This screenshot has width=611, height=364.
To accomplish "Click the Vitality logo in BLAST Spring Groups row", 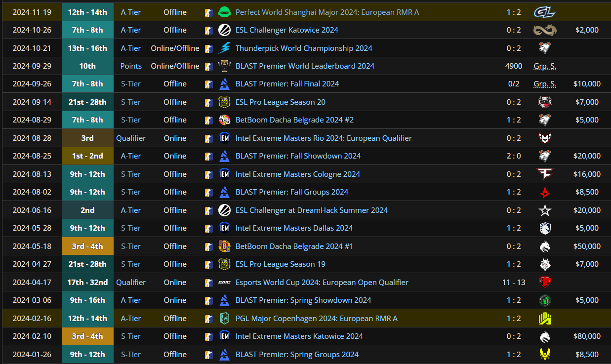I will point(545,355).
